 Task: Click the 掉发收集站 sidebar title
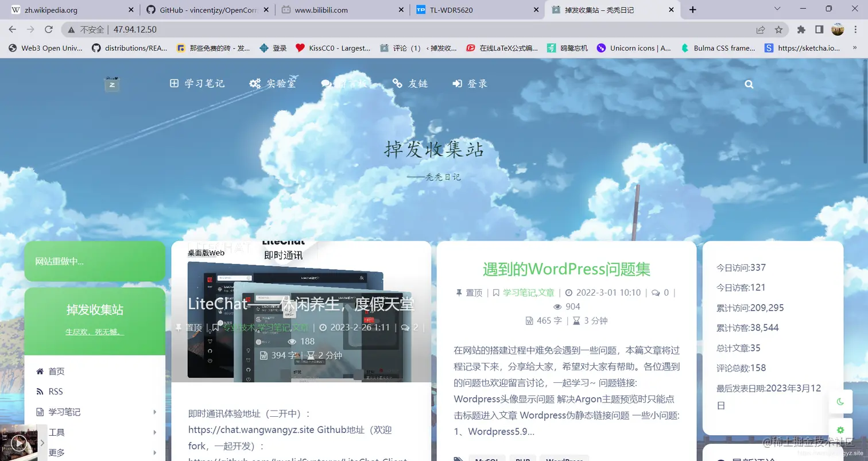(95, 310)
